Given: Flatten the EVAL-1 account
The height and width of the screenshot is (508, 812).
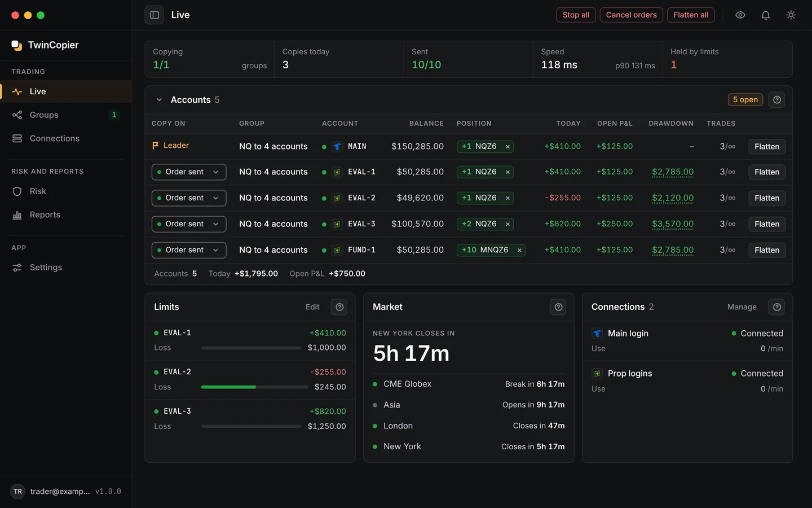Looking at the screenshot, I should click(767, 172).
